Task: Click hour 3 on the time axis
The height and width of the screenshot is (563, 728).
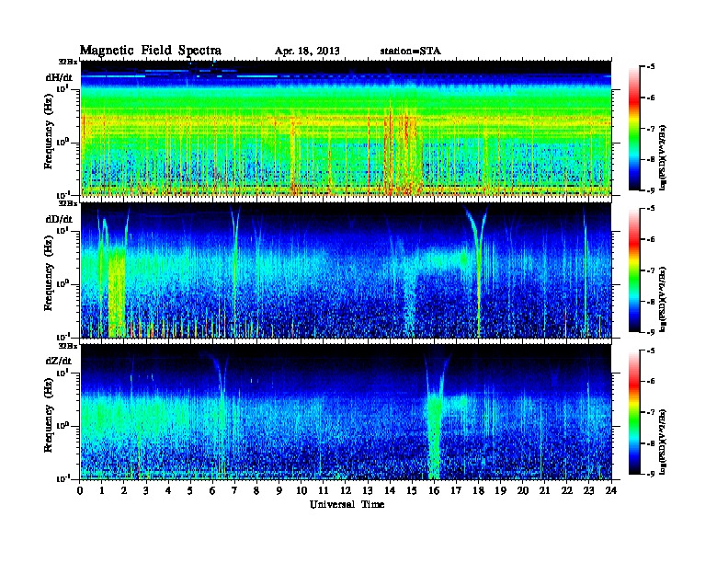Action: [147, 491]
